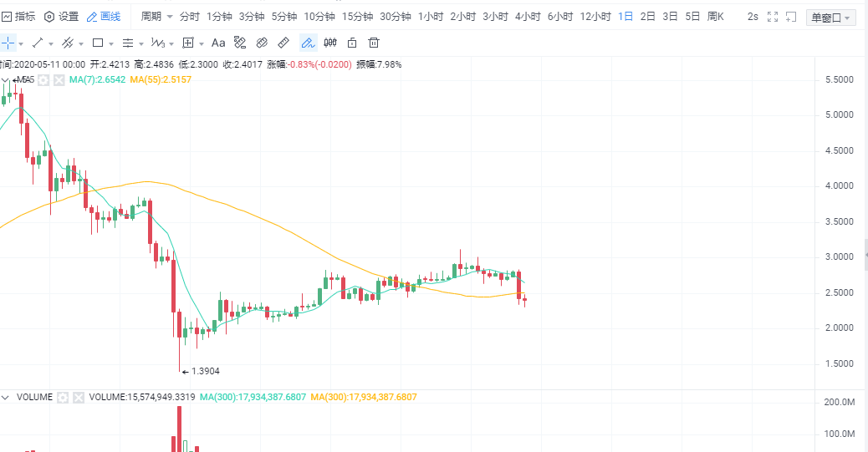The width and height of the screenshot is (868, 452).
Task: Click the 1.3904 low price label
Action: point(206,371)
